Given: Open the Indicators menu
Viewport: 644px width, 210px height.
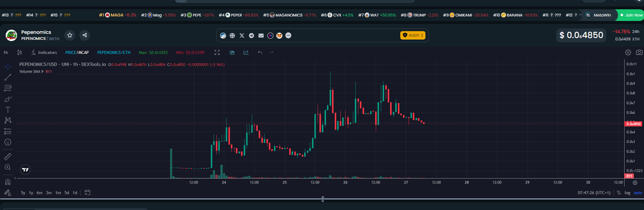Looking at the screenshot, I should (44, 52).
